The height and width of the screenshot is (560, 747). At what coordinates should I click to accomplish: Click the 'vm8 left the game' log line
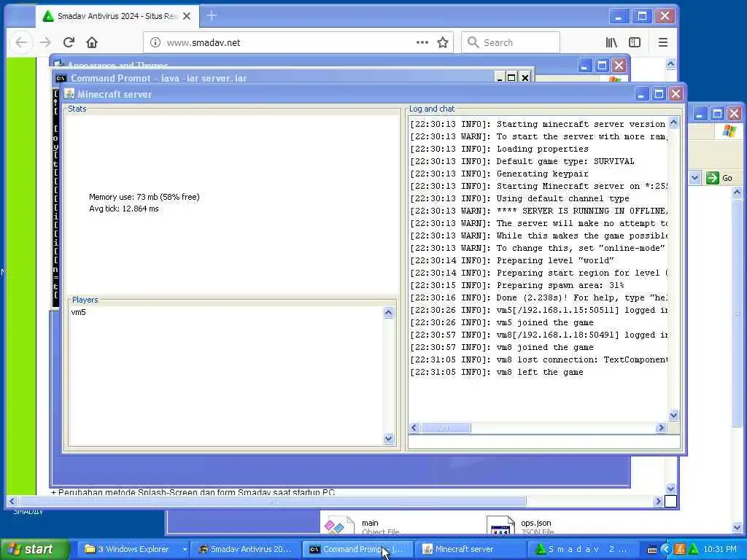[x=497, y=372]
